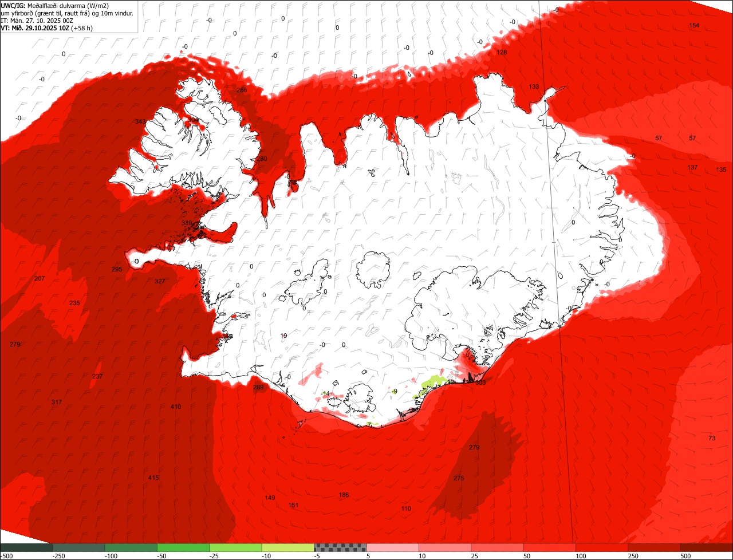Select the value 339 in Breiðafjörður
The width and height of the screenshot is (733, 560).
tap(187, 223)
